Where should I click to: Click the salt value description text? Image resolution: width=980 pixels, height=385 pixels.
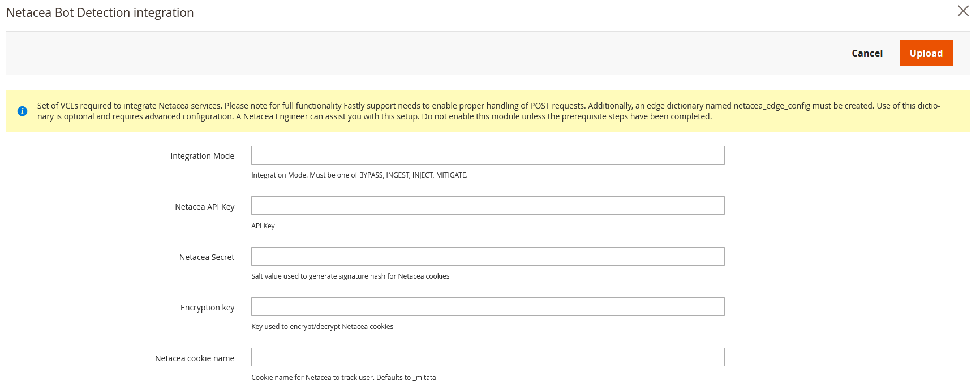click(x=350, y=276)
